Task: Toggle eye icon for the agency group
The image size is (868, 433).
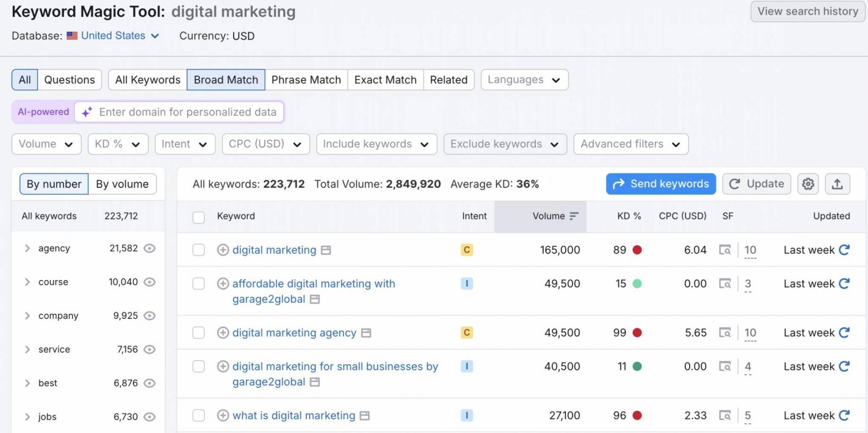Action: 150,248
